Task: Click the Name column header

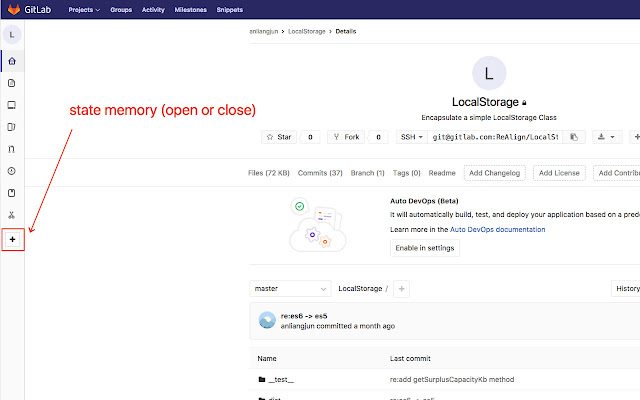Action: tap(267, 358)
